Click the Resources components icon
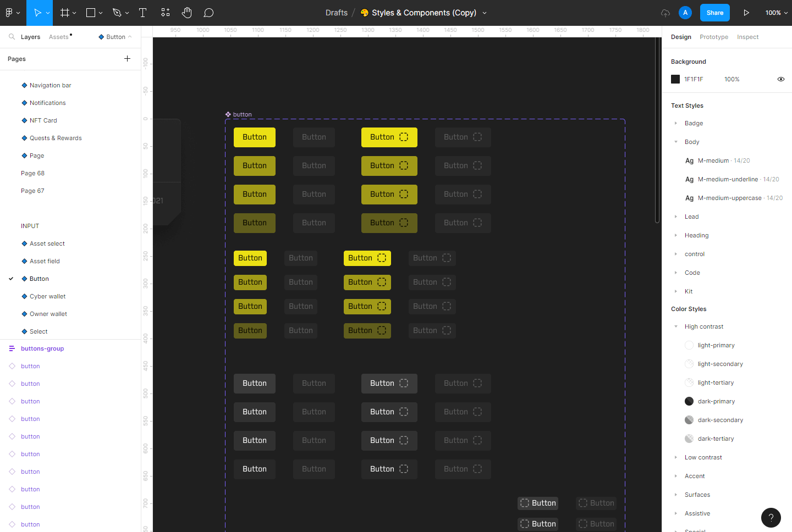The image size is (792, 532). (165, 13)
